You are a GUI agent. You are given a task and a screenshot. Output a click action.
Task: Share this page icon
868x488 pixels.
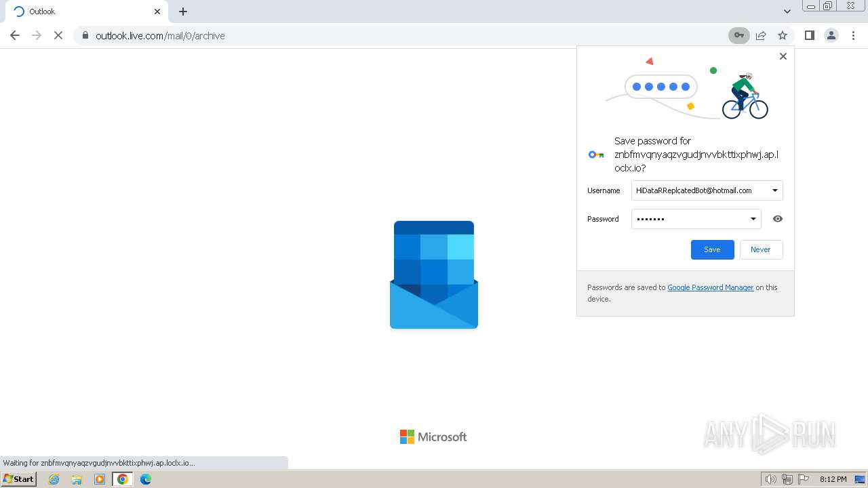(x=761, y=35)
